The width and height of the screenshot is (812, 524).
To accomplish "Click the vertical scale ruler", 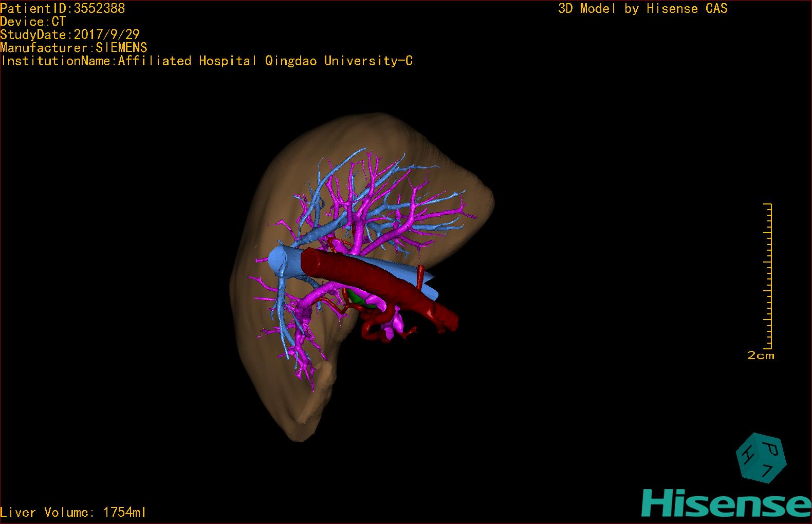I will pyautogui.click(x=768, y=276).
